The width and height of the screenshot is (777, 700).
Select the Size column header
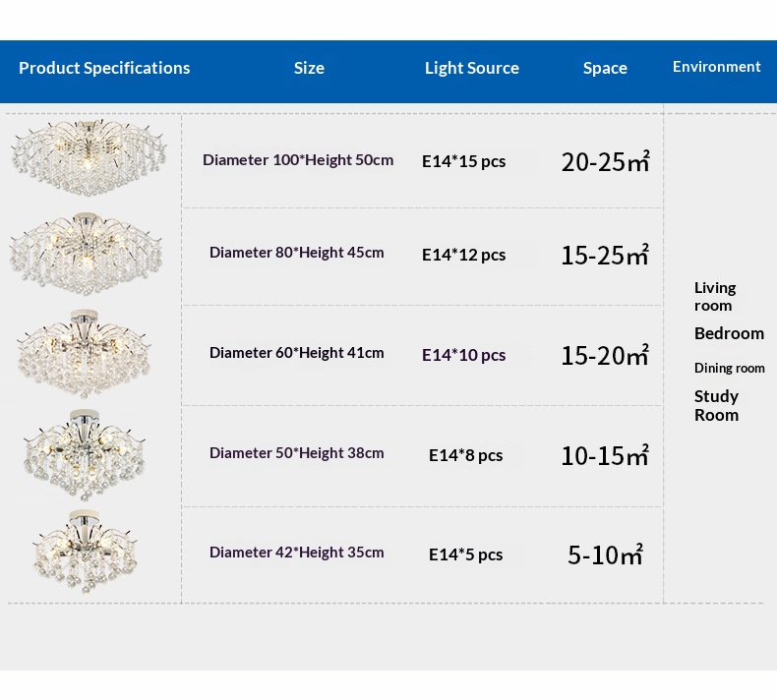click(309, 68)
